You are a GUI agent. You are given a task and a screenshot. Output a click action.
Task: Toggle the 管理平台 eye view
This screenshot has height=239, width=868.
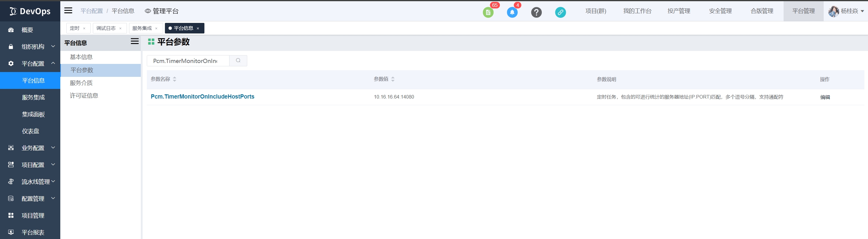pos(148,11)
